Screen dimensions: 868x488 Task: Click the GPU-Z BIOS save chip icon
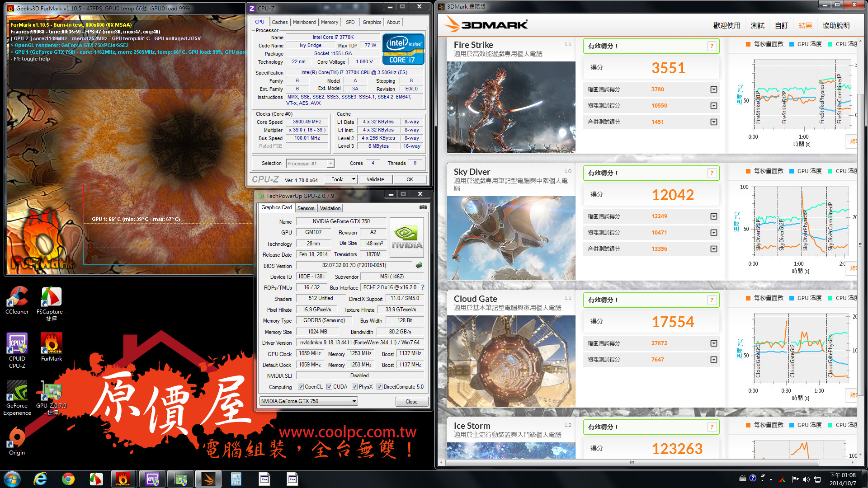pyautogui.click(x=419, y=265)
